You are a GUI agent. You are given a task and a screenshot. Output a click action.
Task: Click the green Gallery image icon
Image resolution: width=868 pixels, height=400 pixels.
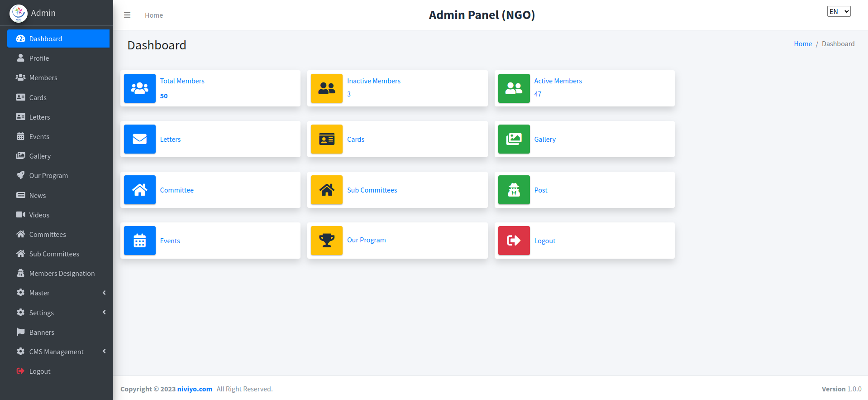pos(514,139)
